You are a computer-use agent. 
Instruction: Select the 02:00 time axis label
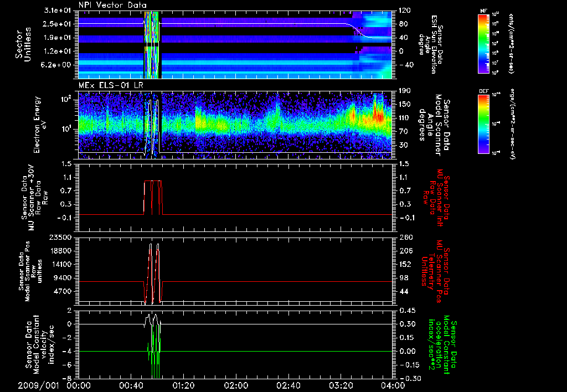[236, 385]
